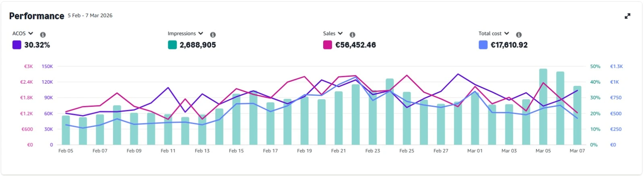This screenshot has height=176, width=644.
Task: Click the blue Total cost swatch
Action: click(x=483, y=45)
